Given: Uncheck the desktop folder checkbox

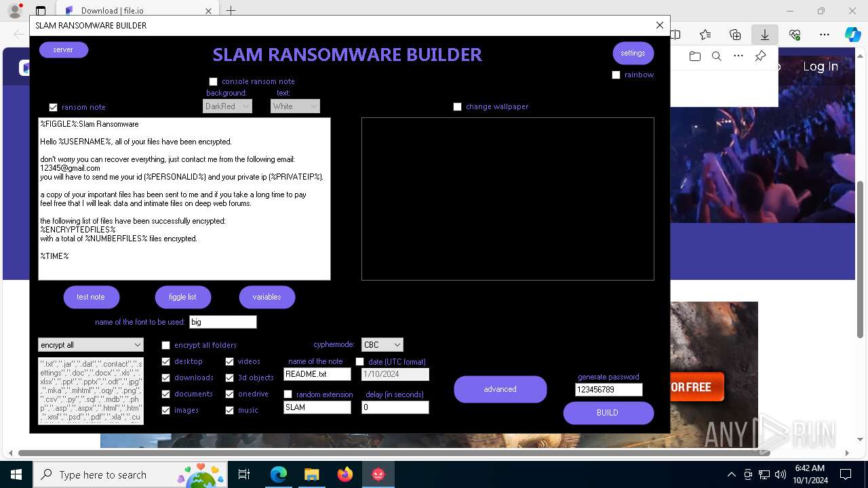Looking at the screenshot, I should tap(165, 361).
